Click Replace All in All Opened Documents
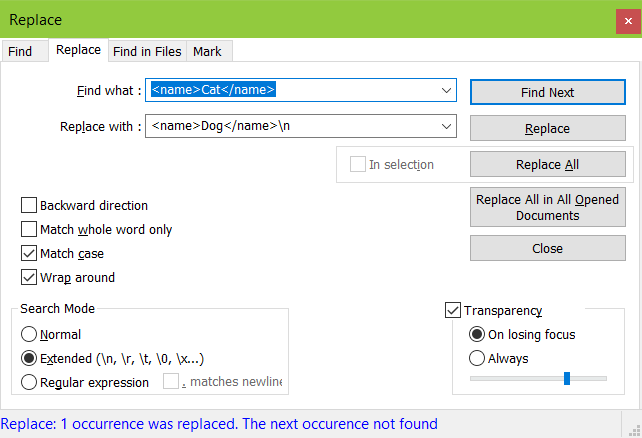 [547, 207]
